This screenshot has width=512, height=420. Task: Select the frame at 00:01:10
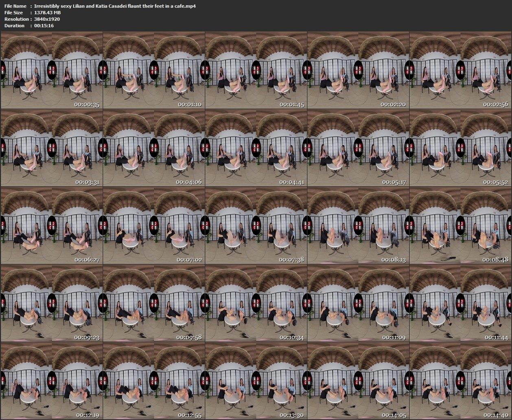(154, 70)
